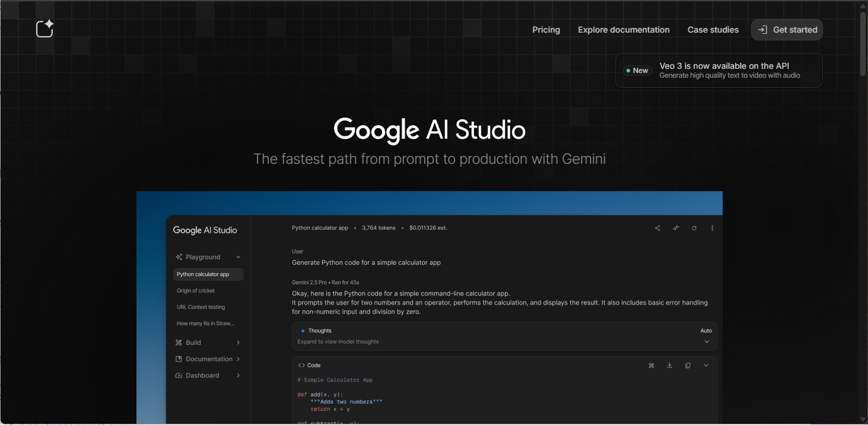Click the refresh icon in preview header
868x425 pixels.
click(x=694, y=228)
